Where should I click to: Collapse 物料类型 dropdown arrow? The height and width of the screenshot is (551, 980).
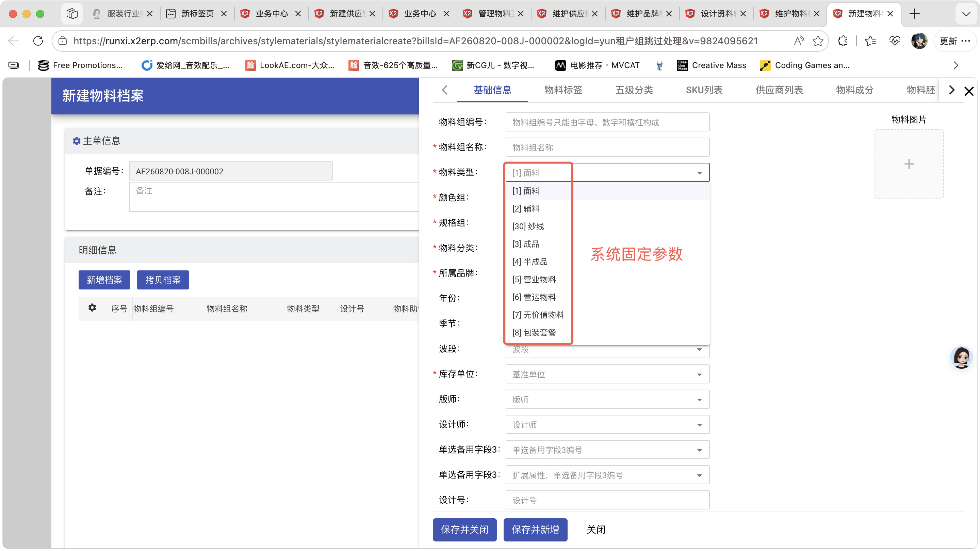pos(699,173)
